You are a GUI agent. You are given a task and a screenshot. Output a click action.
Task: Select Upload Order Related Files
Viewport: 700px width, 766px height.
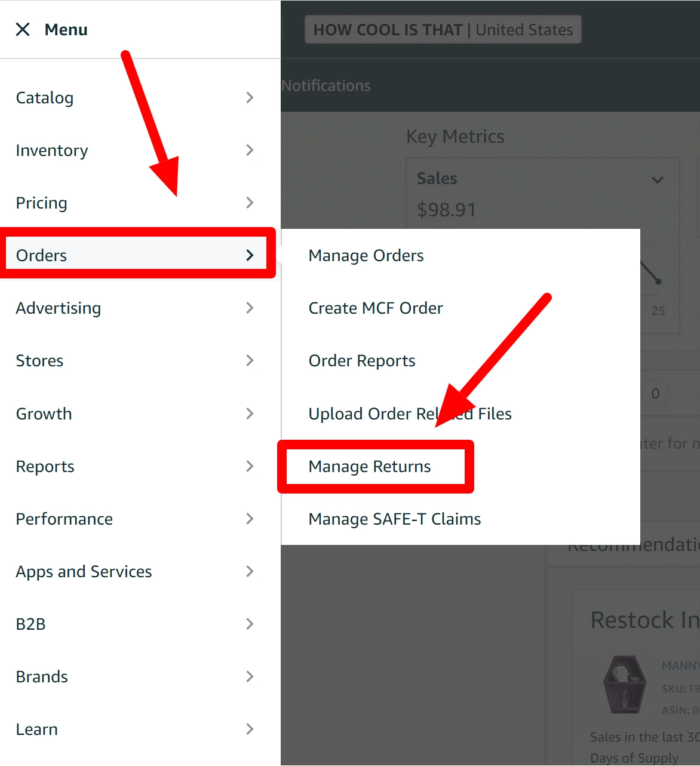[x=410, y=413]
